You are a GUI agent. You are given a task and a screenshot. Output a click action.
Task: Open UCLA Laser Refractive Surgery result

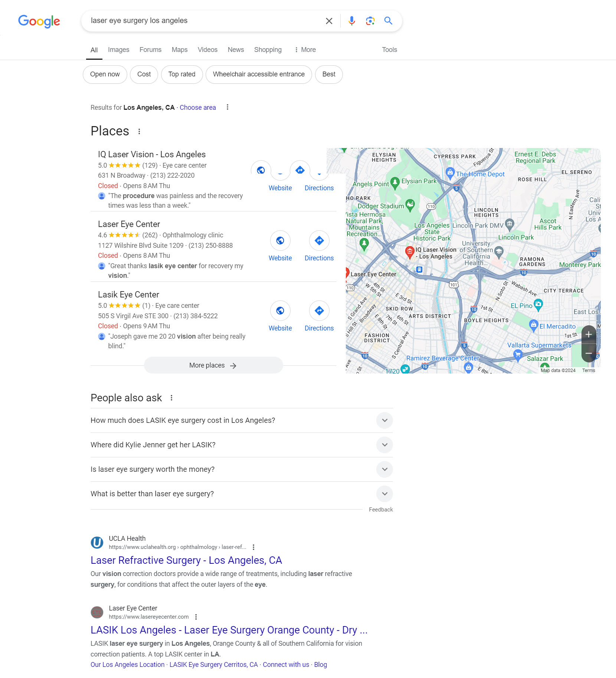click(x=186, y=560)
